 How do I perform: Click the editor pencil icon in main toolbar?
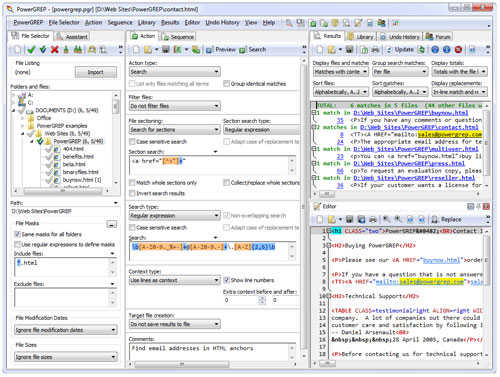pos(358,23)
